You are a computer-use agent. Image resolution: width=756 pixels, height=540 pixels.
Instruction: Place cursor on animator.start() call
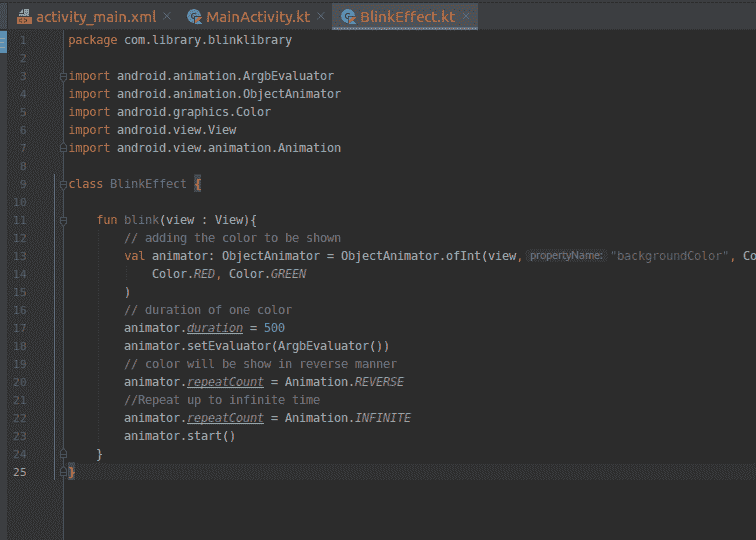click(x=179, y=436)
